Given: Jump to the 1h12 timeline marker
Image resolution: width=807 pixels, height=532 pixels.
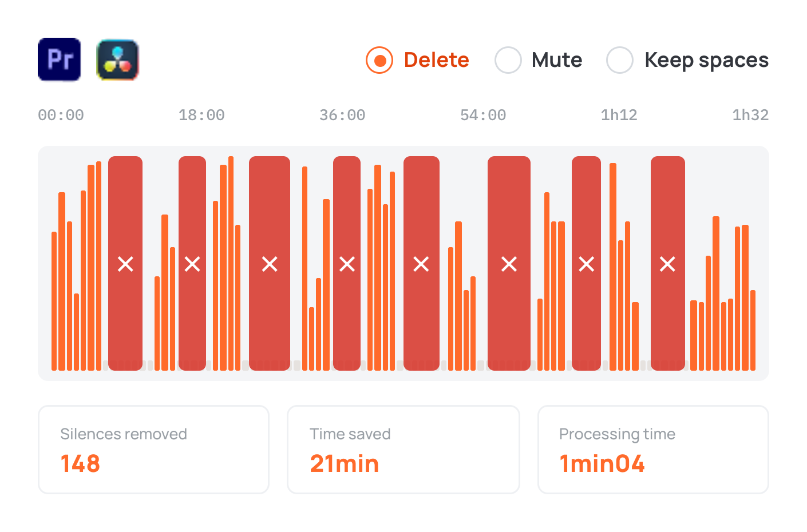Looking at the screenshot, I should pos(619,115).
